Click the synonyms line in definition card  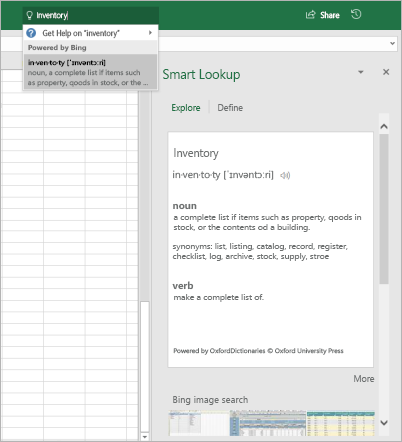click(x=260, y=251)
